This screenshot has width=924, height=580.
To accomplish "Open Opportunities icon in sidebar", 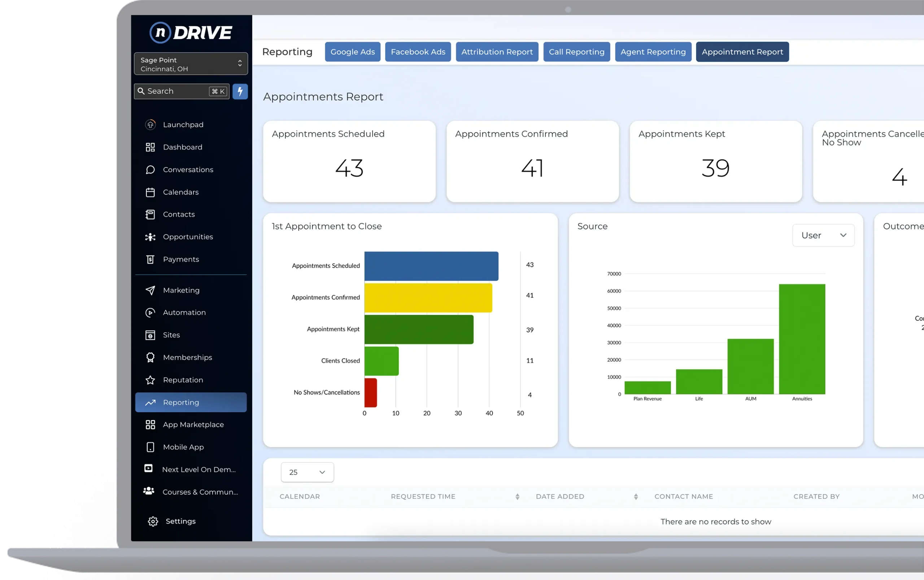I will coord(151,237).
